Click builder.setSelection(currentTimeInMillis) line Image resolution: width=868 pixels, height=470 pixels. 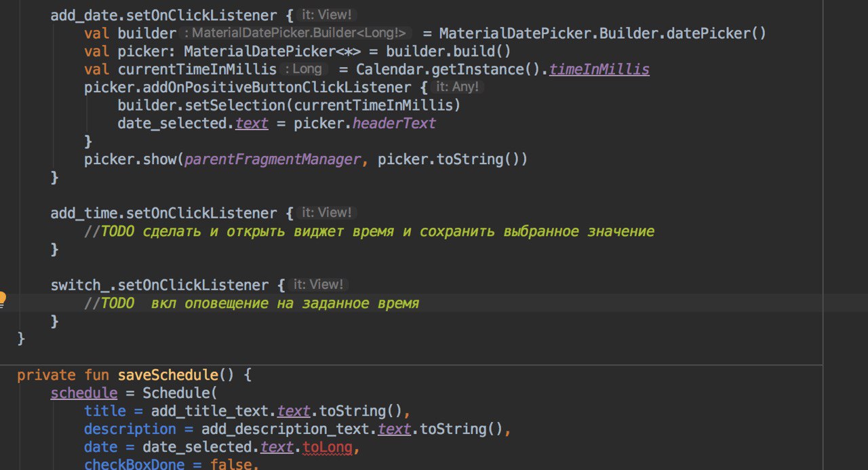pos(289,105)
